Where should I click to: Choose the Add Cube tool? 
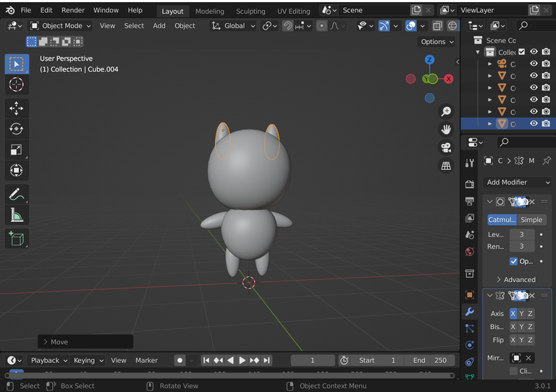pyautogui.click(x=16, y=238)
